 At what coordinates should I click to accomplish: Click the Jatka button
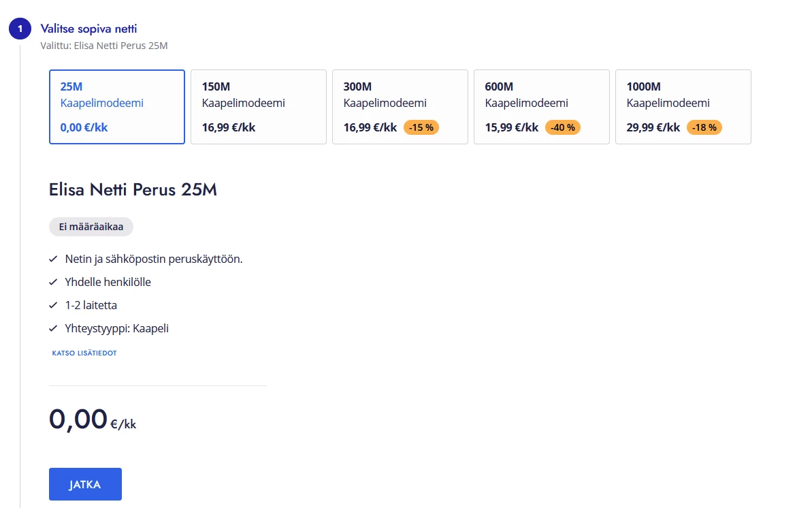86,484
